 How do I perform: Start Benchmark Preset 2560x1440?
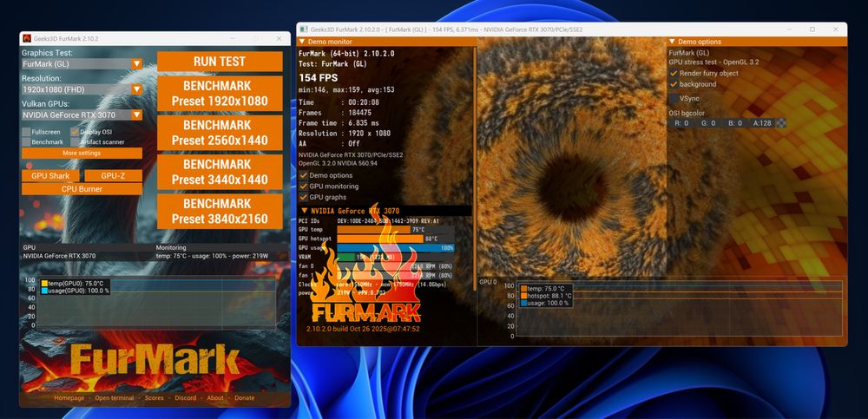(x=220, y=133)
